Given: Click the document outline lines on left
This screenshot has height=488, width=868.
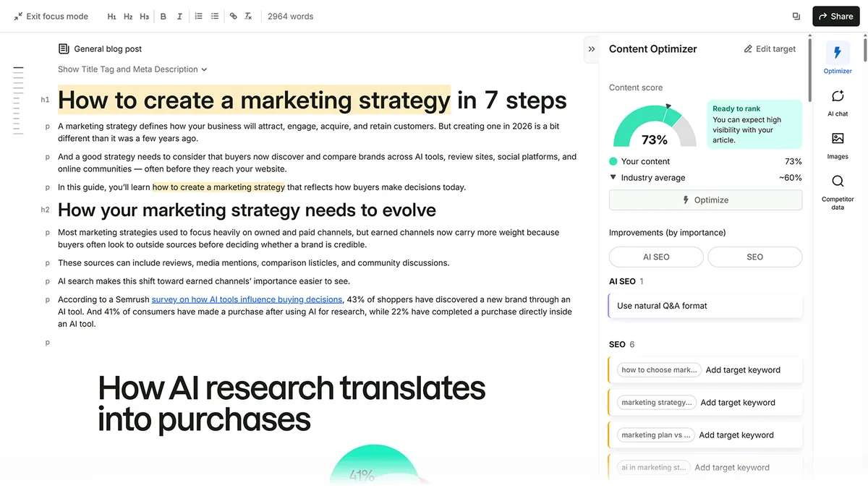Looking at the screenshot, I should point(18,100).
